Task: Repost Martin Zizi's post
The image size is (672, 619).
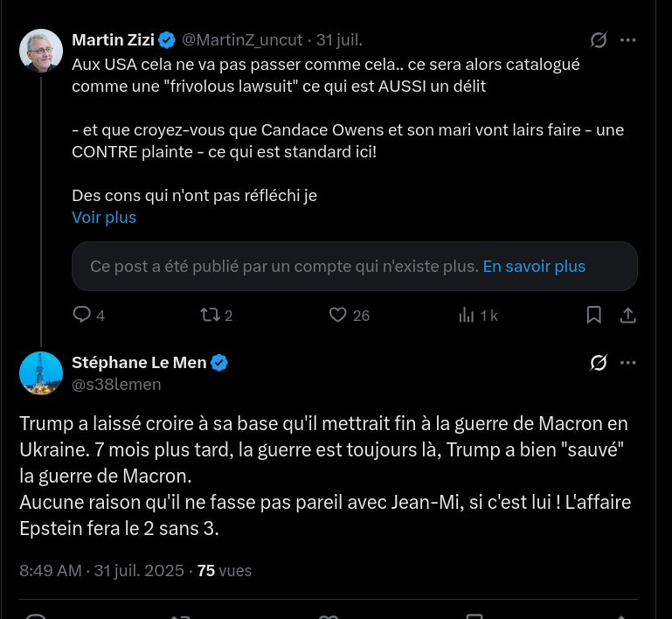Action: point(211,315)
